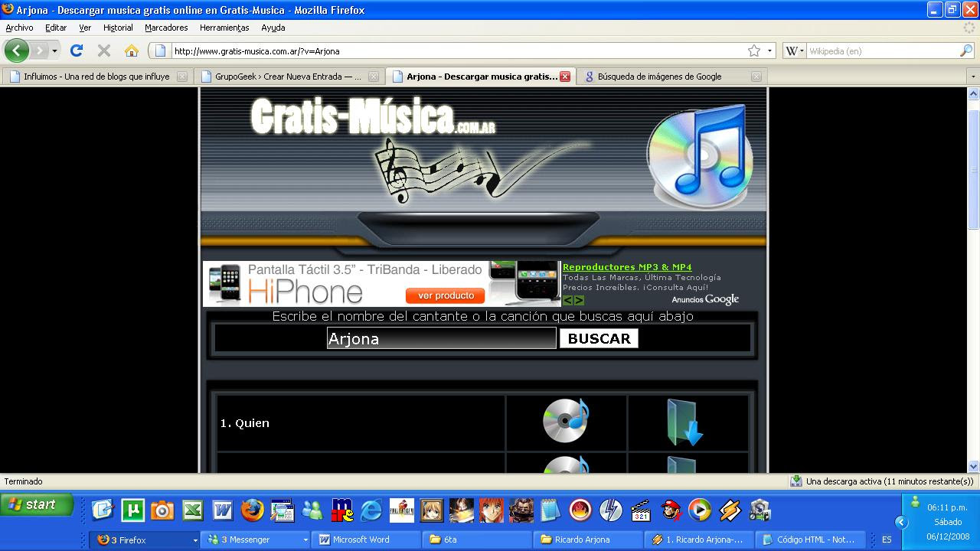Bookmark this page with the star icon
This screenshot has width=980, height=551.
(754, 51)
